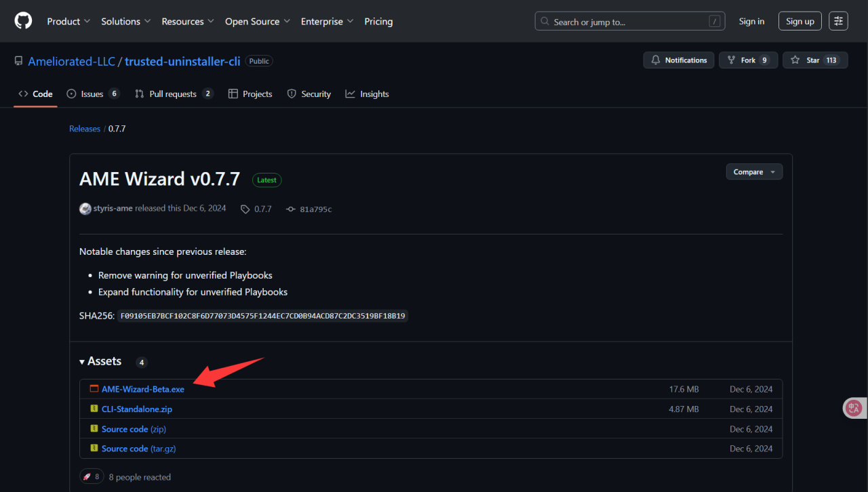The image size is (868, 492).
Task: Download CLI-Standalone.zip
Action: [137, 409]
